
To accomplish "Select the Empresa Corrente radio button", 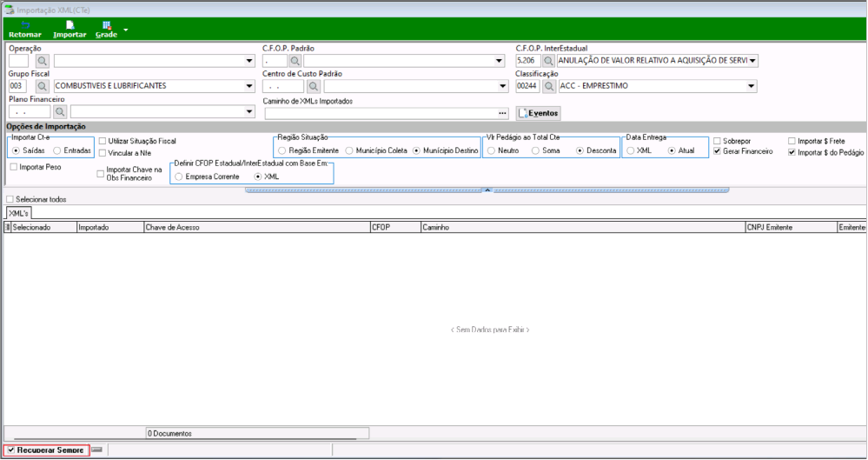I will pyautogui.click(x=179, y=177).
